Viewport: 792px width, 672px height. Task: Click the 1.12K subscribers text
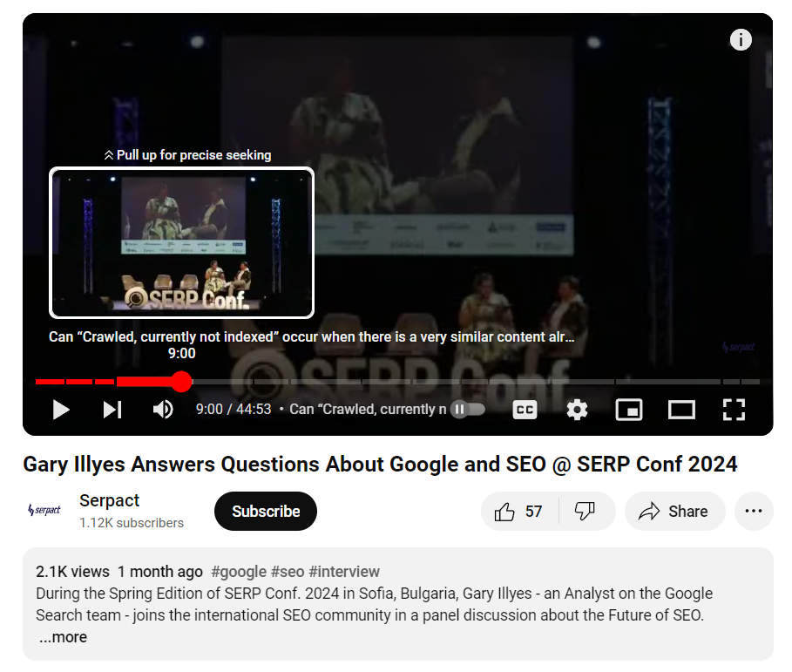point(132,523)
